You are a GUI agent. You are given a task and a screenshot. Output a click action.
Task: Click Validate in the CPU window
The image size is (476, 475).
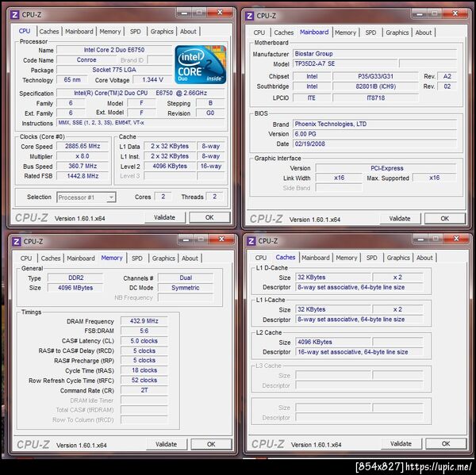(x=164, y=217)
